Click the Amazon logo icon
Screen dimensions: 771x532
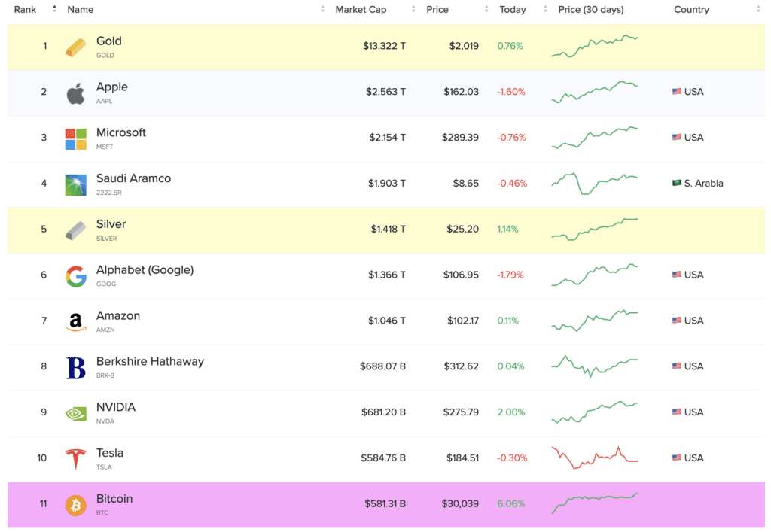(x=76, y=322)
